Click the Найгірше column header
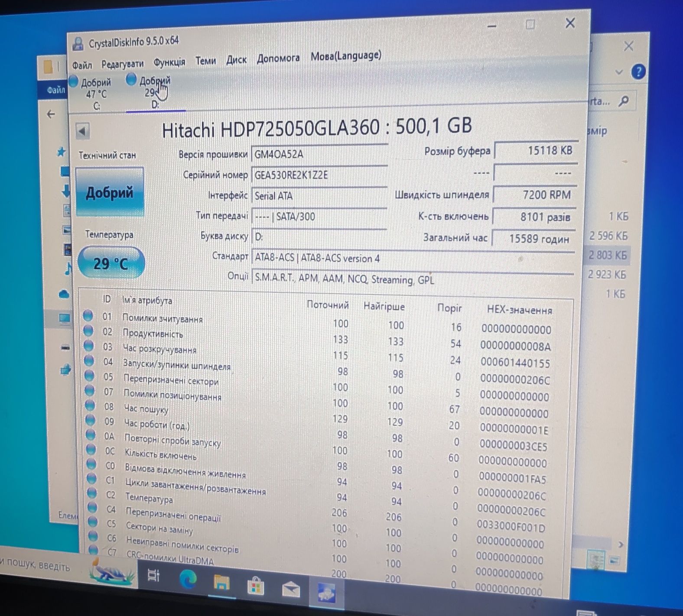 pos(384,307)
